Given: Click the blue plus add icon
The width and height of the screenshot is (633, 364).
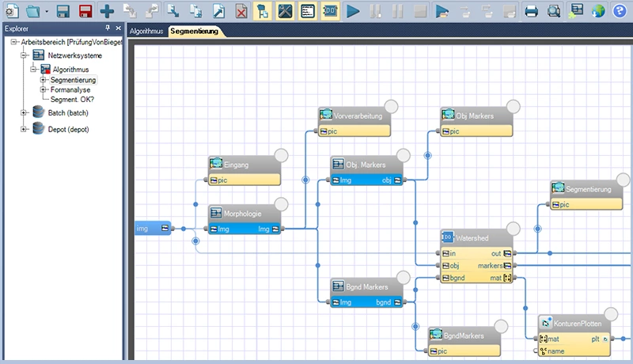Looking at the screenshot, I should (x=107, y=11).
